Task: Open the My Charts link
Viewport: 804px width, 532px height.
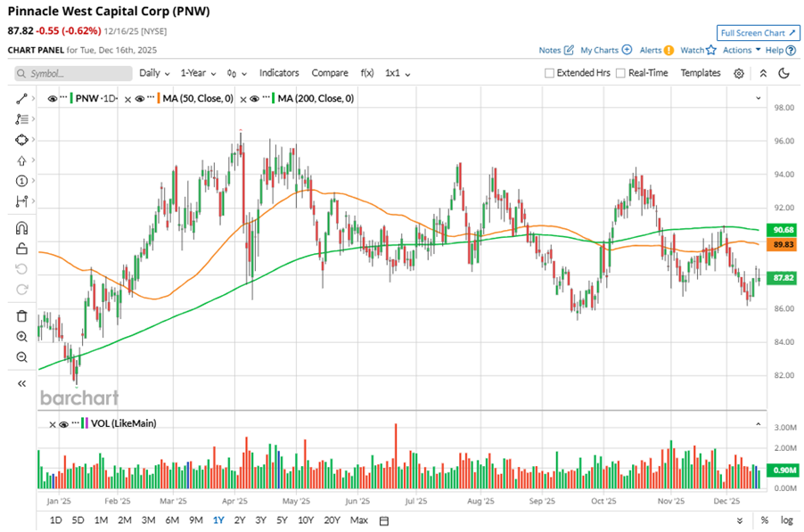Action: click(x=599, y=50)
